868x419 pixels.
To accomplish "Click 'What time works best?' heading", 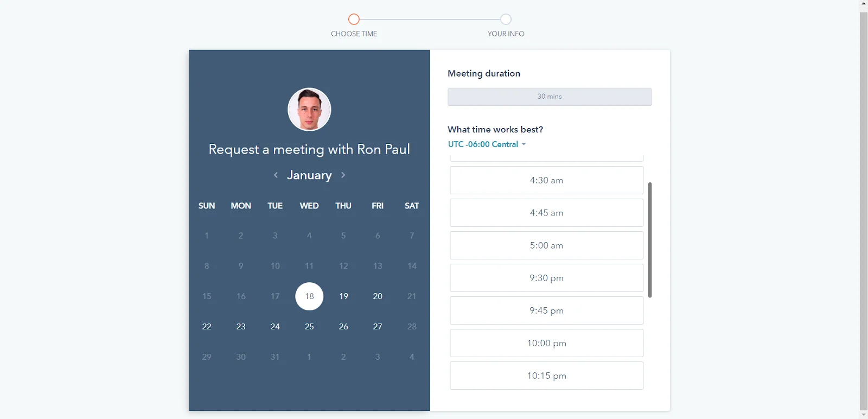I will point(495,129).
